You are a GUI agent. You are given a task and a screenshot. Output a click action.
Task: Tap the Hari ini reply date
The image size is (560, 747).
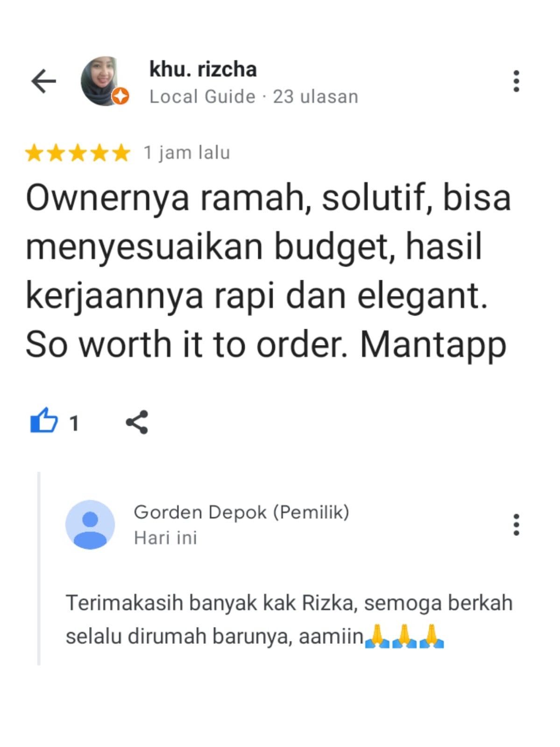(165, 538)
